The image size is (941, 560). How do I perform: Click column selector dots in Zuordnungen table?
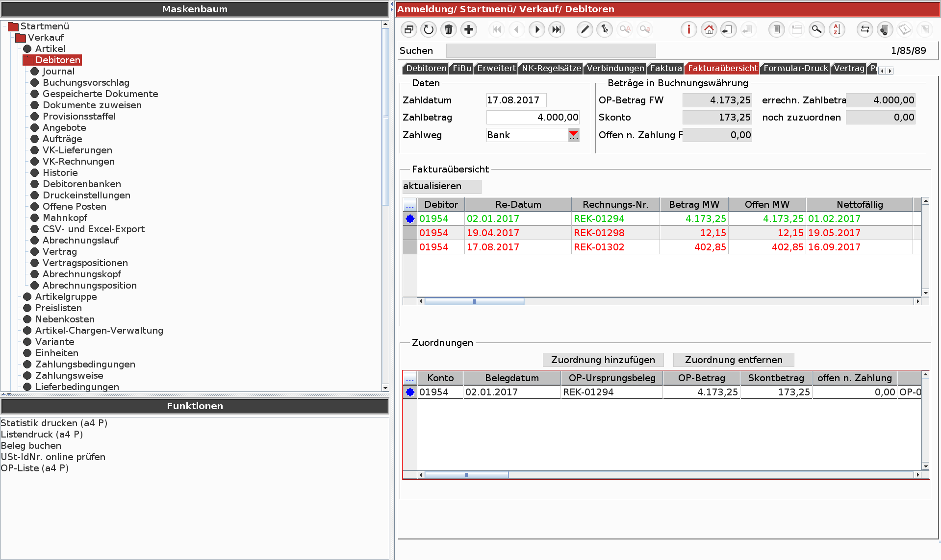(x=409, y=378)
